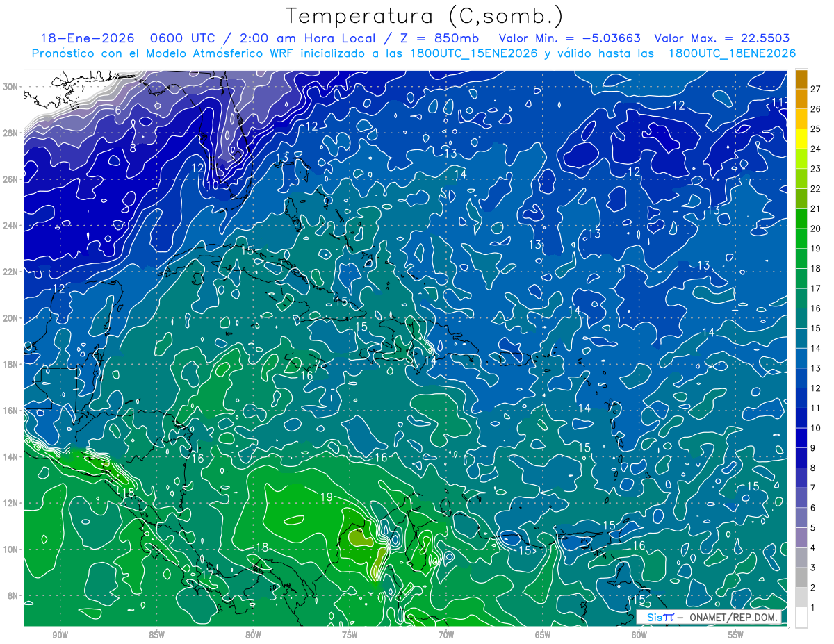The height and width of the screenshot is (644, 834).
Task: Click the bright yellow swatch in color bar
Action: point(801,139)
